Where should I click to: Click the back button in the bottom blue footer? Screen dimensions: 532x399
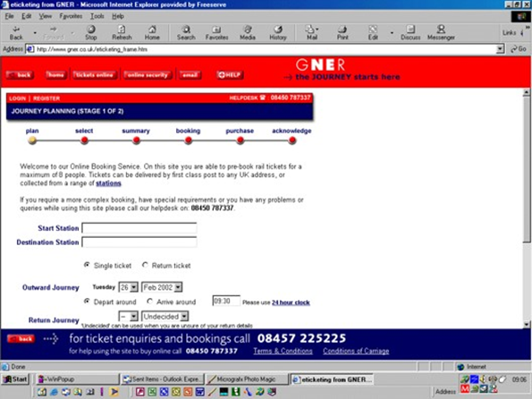click(x=21, y=338)
